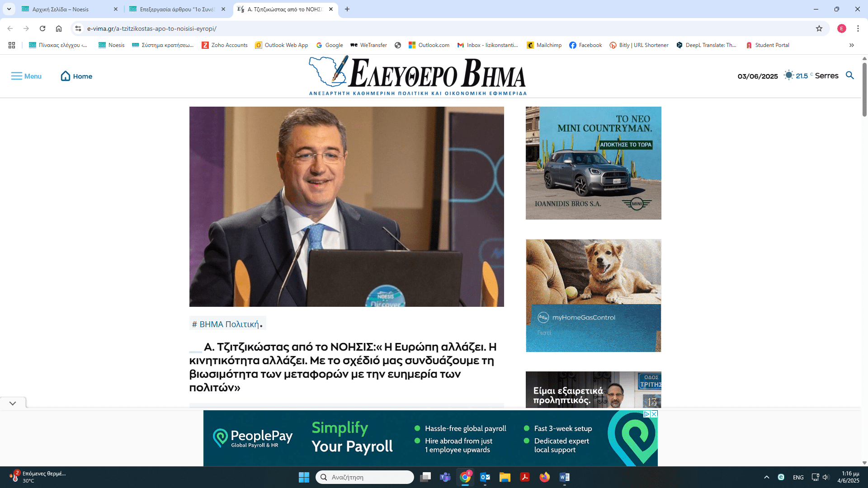Bookmark this page with the star icon
The width and height of the screenshot is (868, 488).
coord(819,28)
